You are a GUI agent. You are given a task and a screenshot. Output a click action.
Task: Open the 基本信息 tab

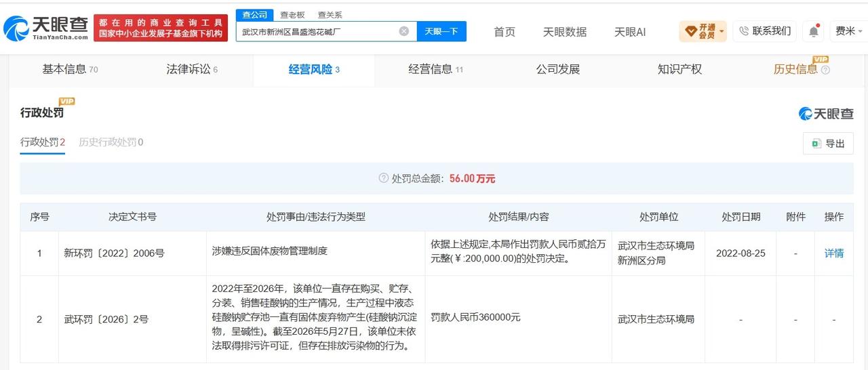click(70, 70)
